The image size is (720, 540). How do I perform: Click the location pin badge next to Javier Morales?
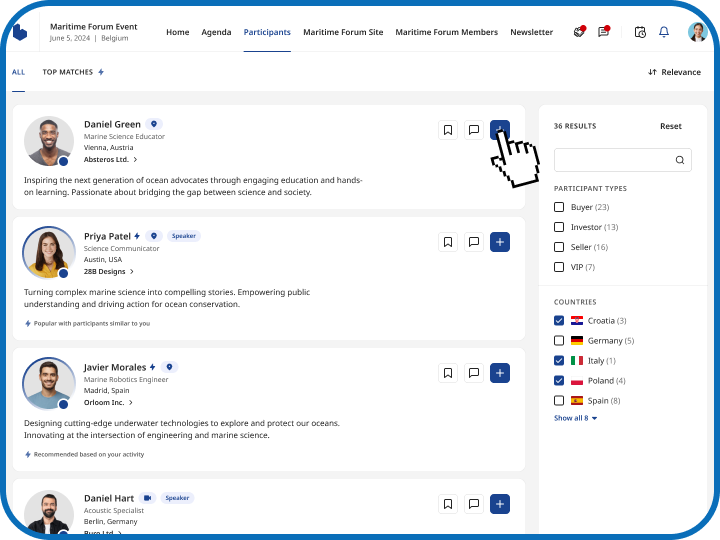pyautogui.click(x=169, y=367)
